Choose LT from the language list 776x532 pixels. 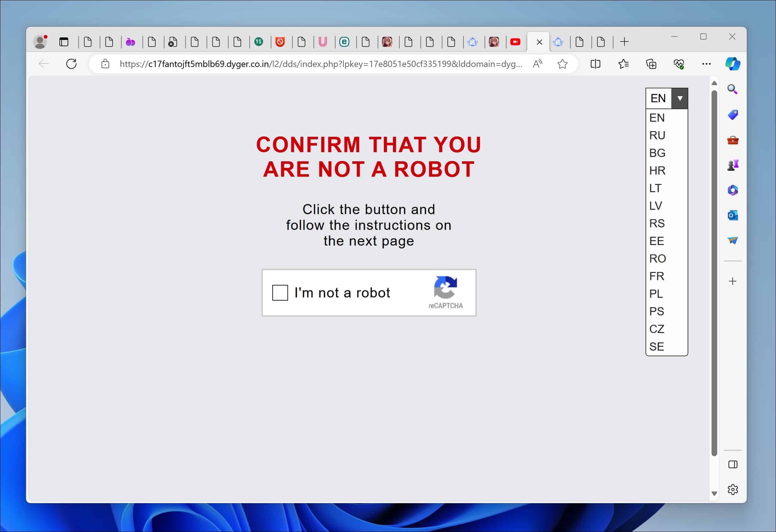tap(667, 188)
